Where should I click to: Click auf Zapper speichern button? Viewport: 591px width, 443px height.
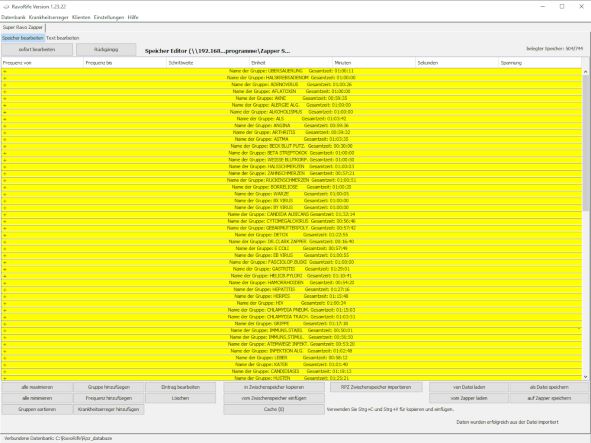(x=549, y=398)
